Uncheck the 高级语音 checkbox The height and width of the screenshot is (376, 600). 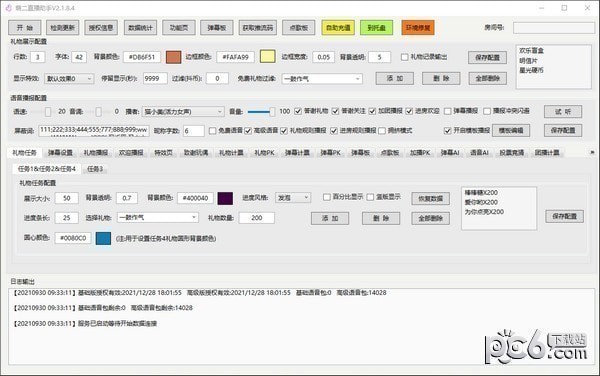[248, 131]
